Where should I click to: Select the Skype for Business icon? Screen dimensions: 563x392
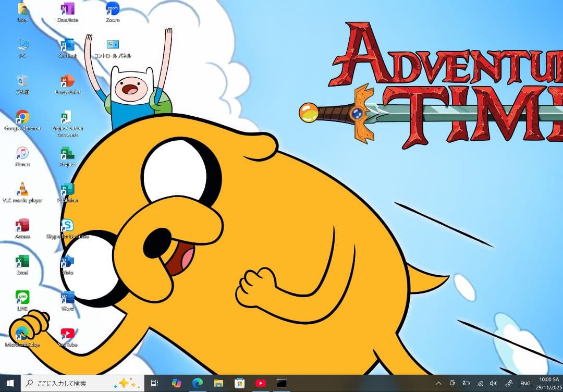pyautogui.click(x=67, y=225)
